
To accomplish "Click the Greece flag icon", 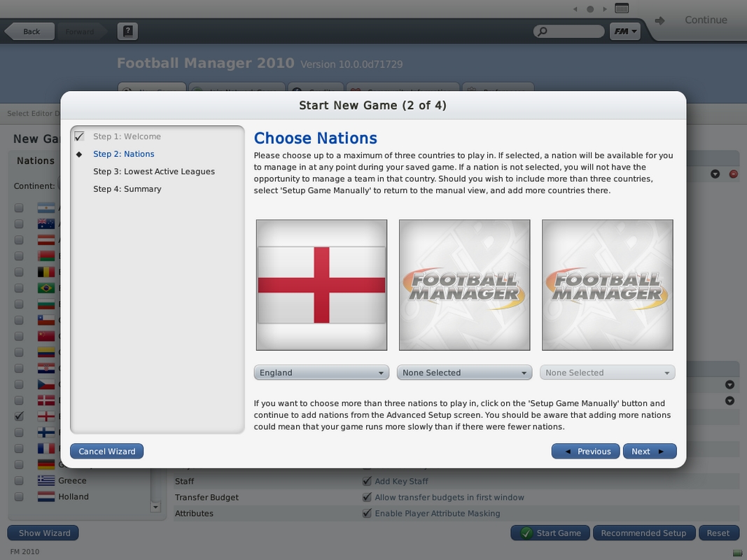I will pyautogui.click(x=46, y=481).
